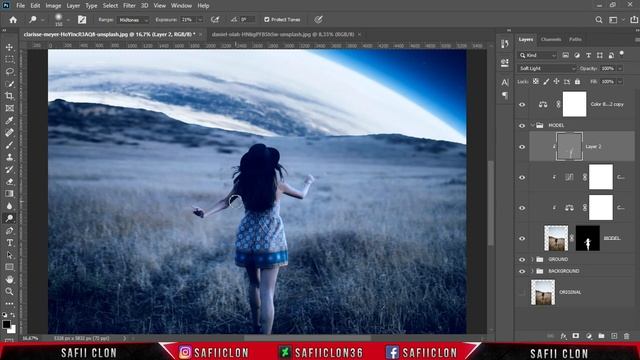Delete layer with trash icon
Viewport: 640px width, 360px height.
point(627,336)
